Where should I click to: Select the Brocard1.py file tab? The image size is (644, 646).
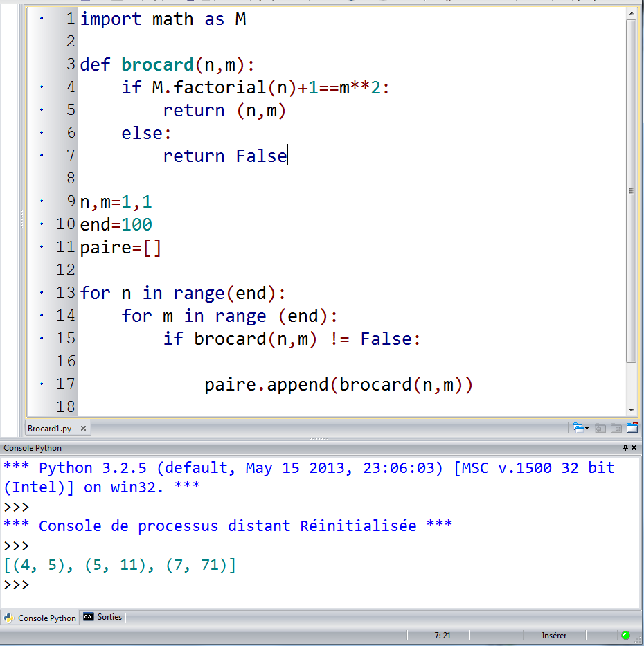point(50,429)
